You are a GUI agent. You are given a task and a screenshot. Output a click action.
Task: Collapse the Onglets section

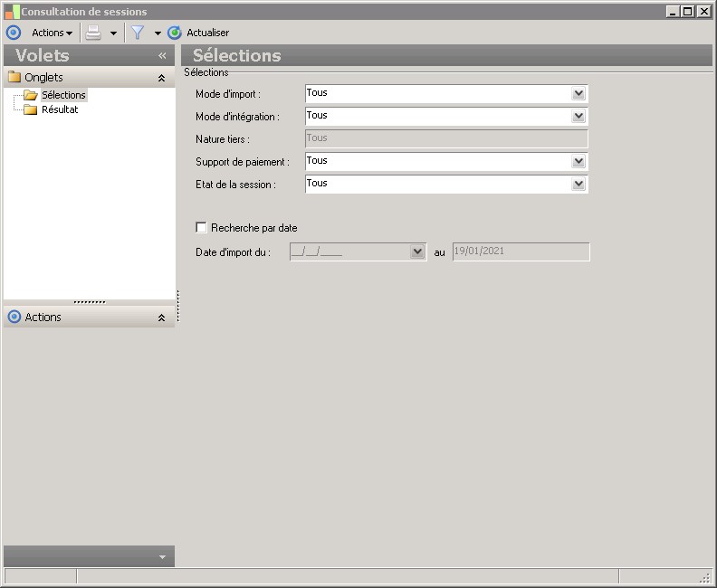[x=161, y=78]
